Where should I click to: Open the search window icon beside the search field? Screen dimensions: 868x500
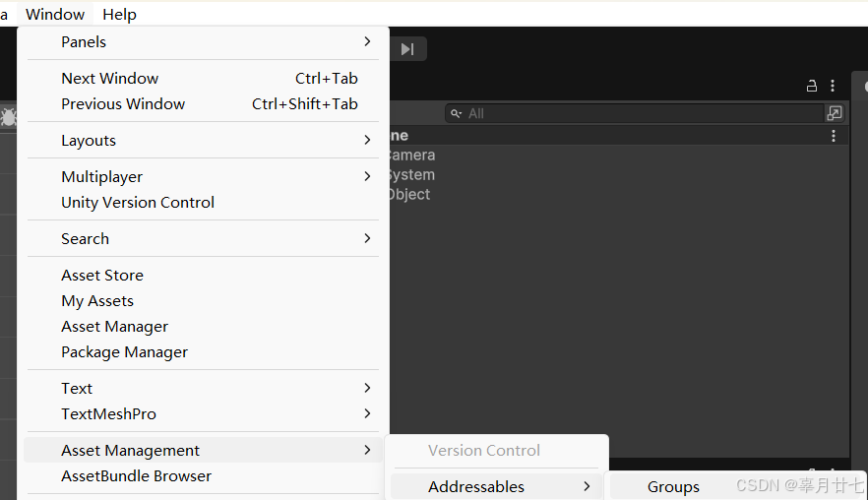835,113
